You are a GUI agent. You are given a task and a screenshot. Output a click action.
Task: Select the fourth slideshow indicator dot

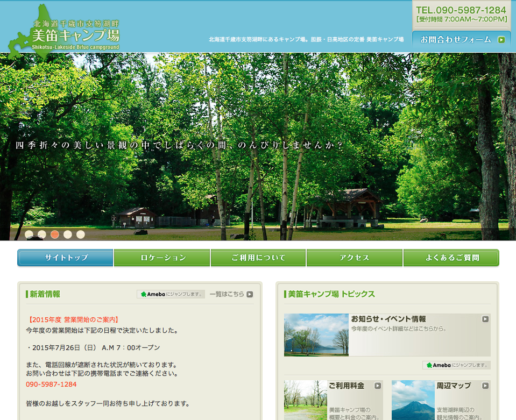pyautogui.click(x=68, y=234)
